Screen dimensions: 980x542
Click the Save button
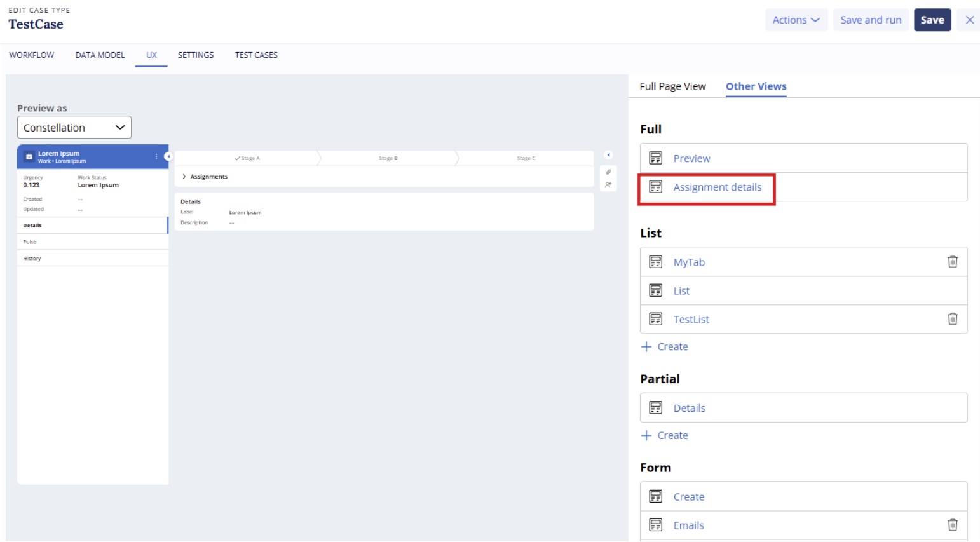(932, 20)
